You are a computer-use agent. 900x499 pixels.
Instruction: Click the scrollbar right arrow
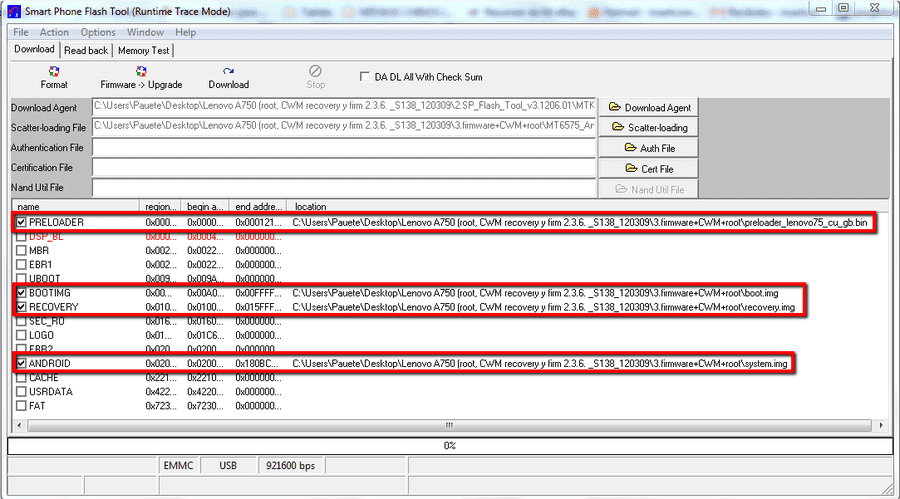(881, 425)
